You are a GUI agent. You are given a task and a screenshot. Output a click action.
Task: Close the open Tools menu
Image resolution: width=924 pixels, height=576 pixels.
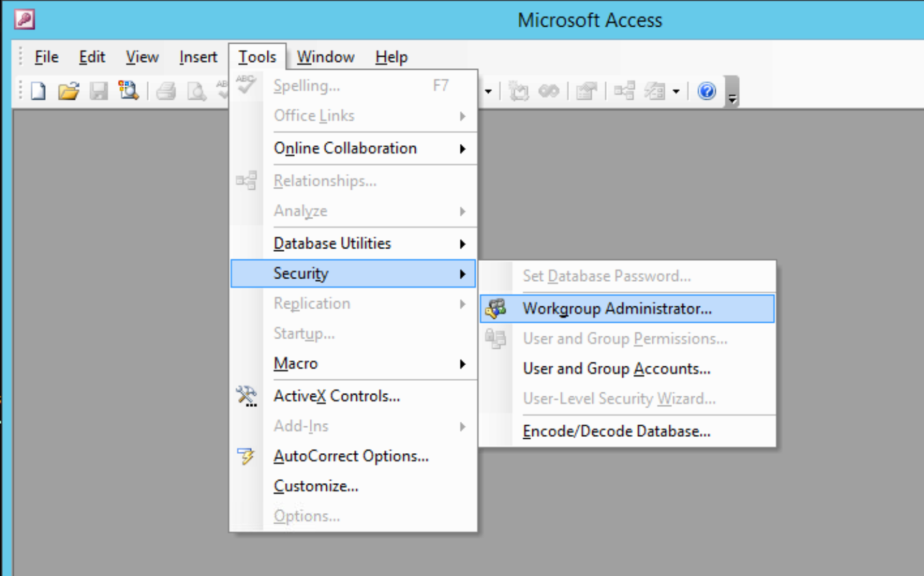coord(257,57)
